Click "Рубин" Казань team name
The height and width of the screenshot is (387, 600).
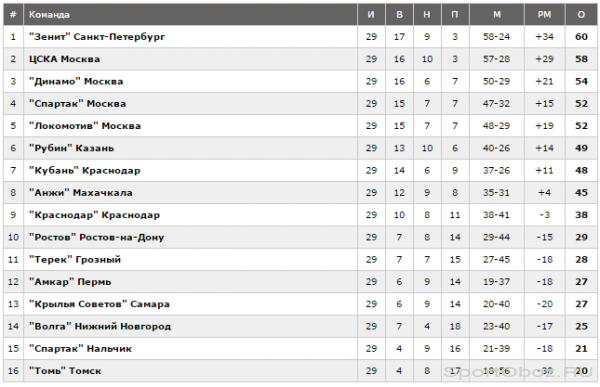[x=72, y=148]
